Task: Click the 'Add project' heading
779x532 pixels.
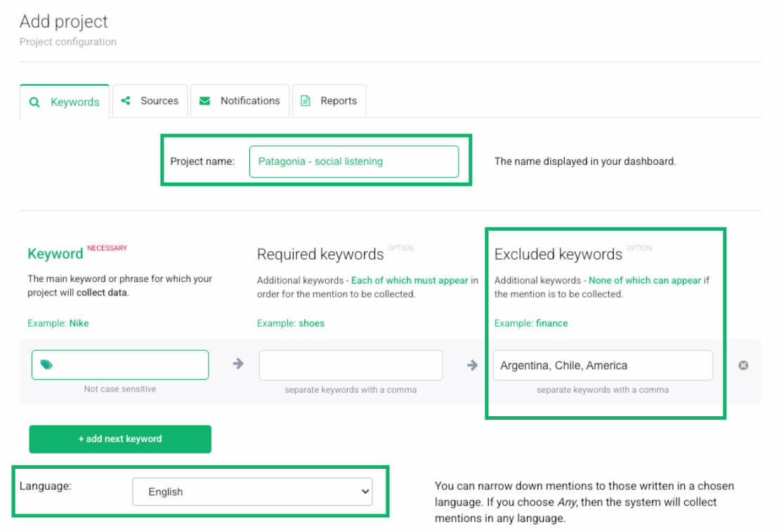Action: pos(64,21)
